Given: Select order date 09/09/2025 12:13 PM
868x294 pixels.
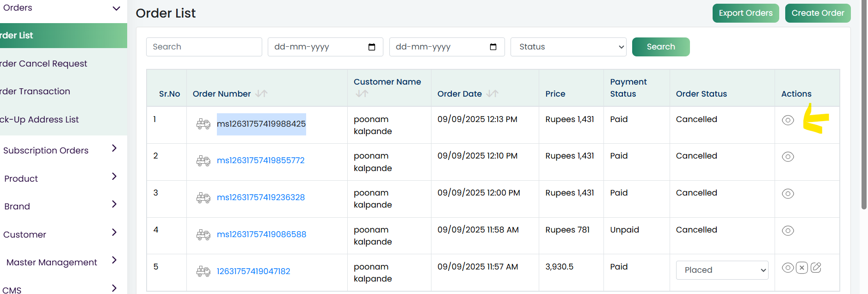Looking at the screenshot, I should point(477,119).
